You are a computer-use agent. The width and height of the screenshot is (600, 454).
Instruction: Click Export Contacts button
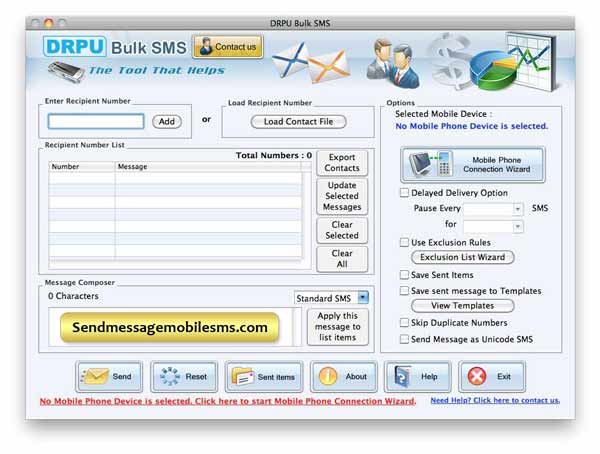coord(342,163)
